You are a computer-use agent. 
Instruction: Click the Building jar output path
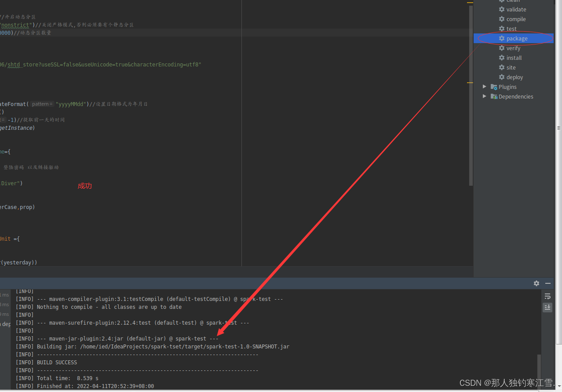point(185,347)
